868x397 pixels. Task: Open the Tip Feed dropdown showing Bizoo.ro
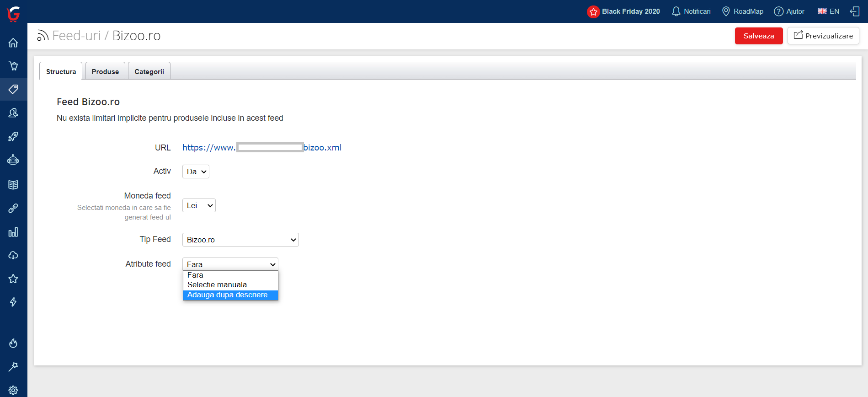click(240, 240)
